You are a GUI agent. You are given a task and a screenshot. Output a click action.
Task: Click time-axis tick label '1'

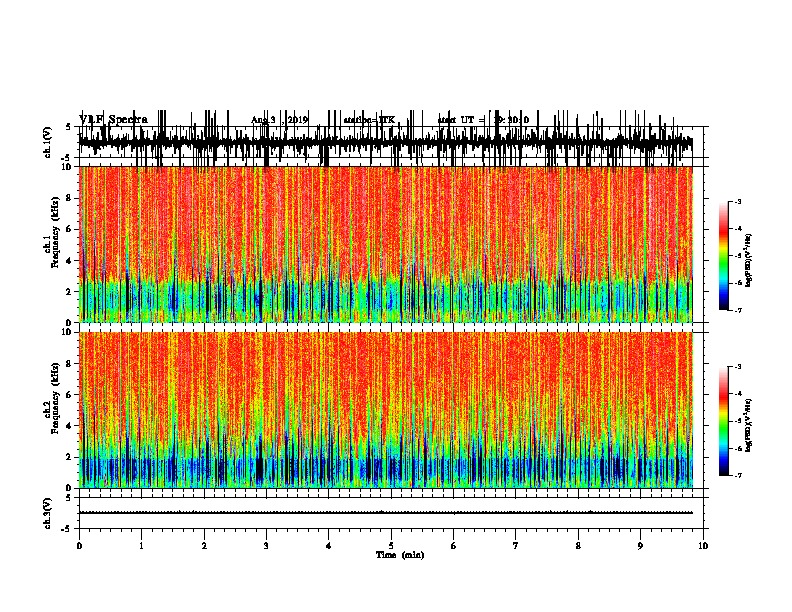tap(141, 546)
